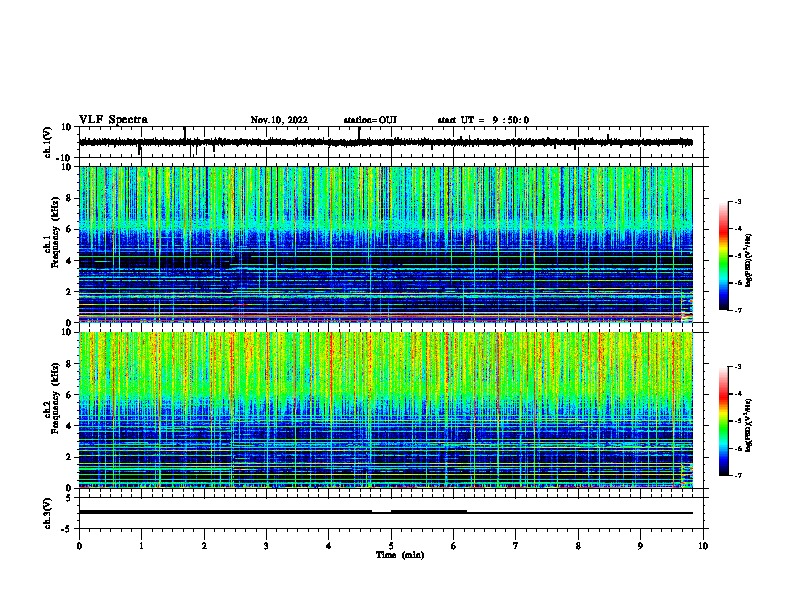
Task: Click the "ch.3(V)" axis label
Action: pos(48,513)
